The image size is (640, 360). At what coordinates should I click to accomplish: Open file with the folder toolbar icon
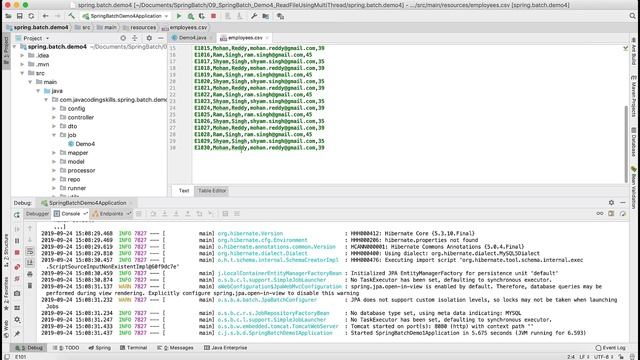[8, 16]
